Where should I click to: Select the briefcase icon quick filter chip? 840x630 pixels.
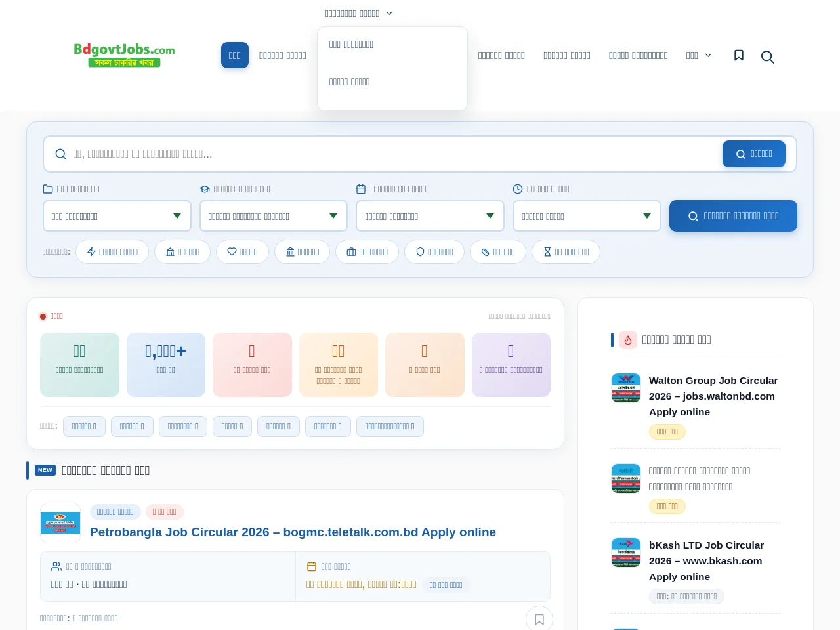pyautogui.click(x=367, y=252)
